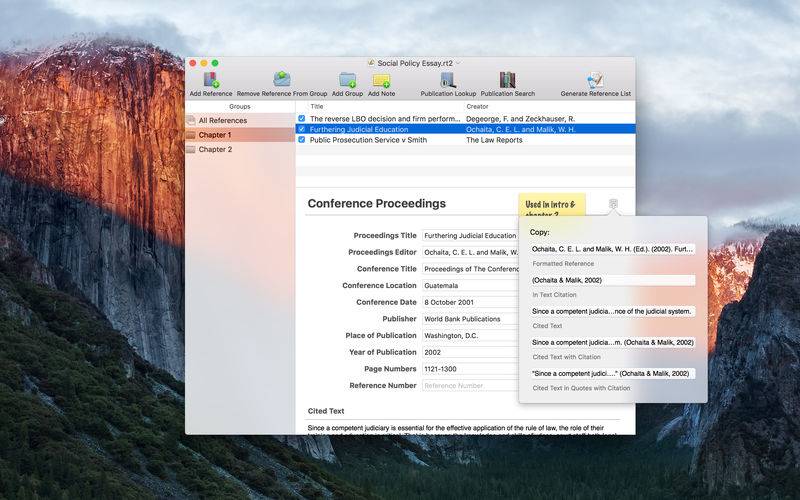The height and width of the screenshot is (500, 800).
Task: Toggle checkbox for Furthering Judicial Education
Action: [302, 129]
